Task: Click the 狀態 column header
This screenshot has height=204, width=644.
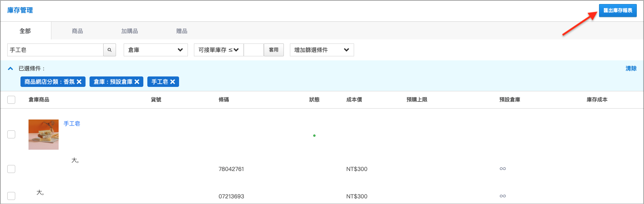Action: [314, 100]
